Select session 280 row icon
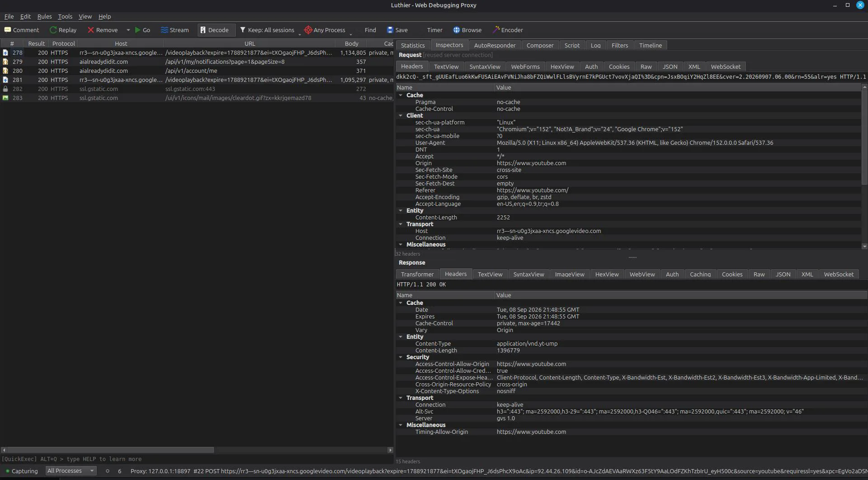 pyautogui.click(x=5, y=71)
